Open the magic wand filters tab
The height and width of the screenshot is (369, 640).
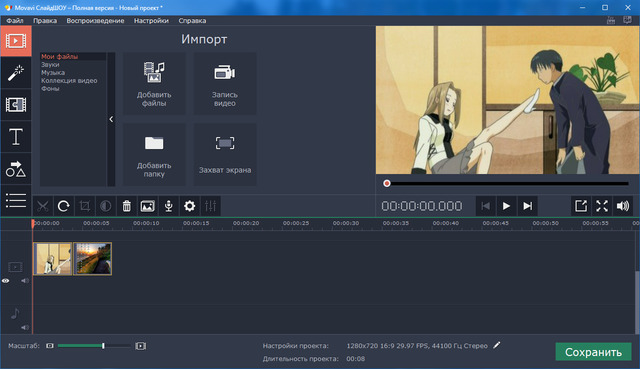pyautogui.click(x=16, y=73)
